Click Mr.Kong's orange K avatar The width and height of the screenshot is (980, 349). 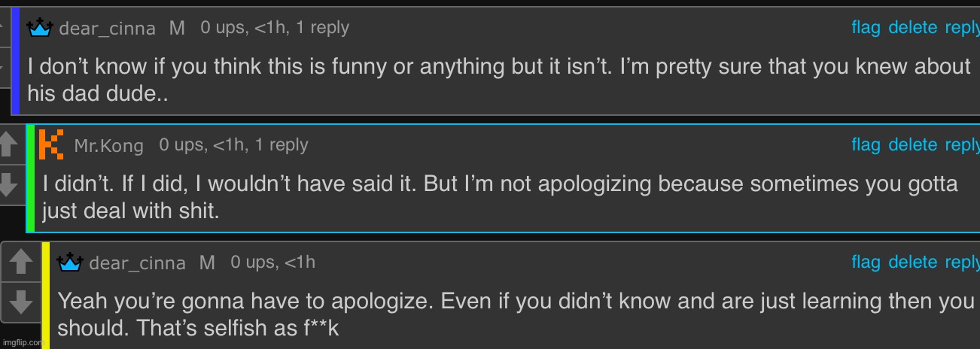tap(51, 144)
